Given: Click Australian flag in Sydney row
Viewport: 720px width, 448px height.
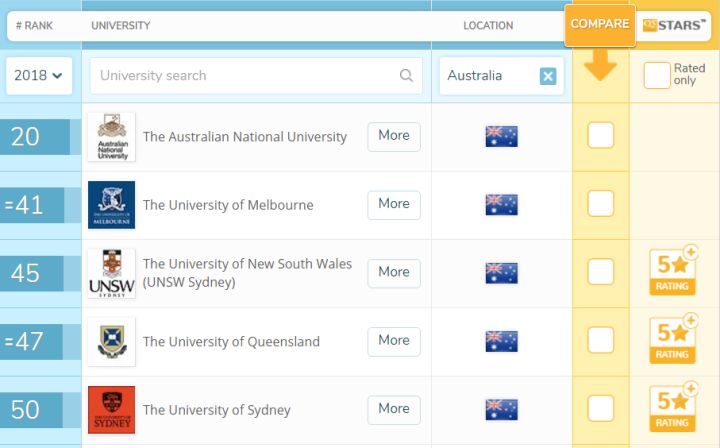Looking at the screenshot, I should pos(501,409).
